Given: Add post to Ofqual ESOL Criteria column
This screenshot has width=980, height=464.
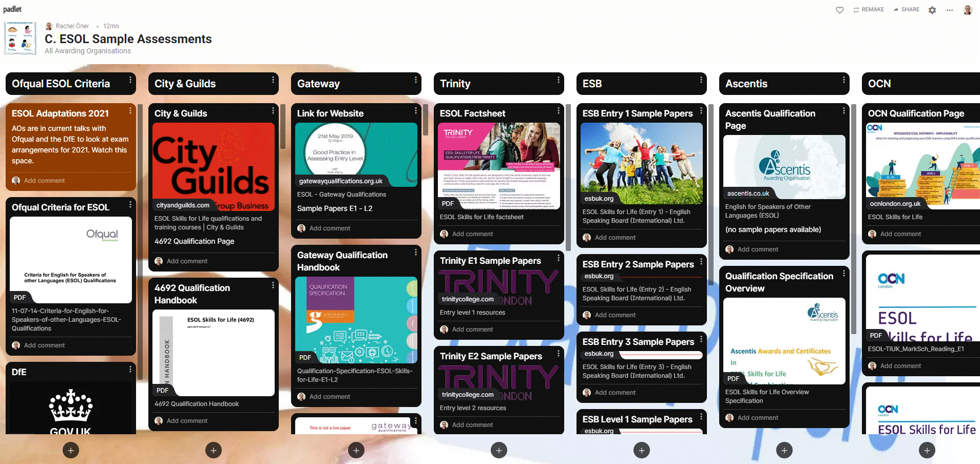Looking at the screenshot, I should click(x=71, y=450).
